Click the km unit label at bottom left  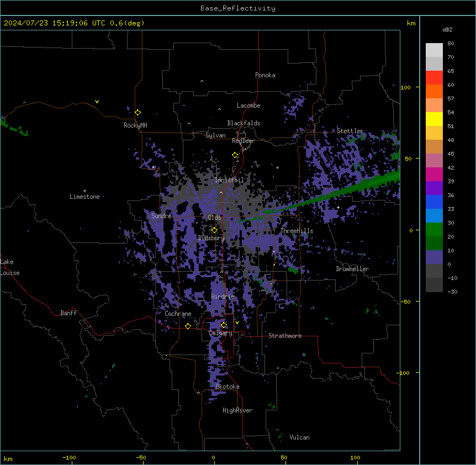8,458
